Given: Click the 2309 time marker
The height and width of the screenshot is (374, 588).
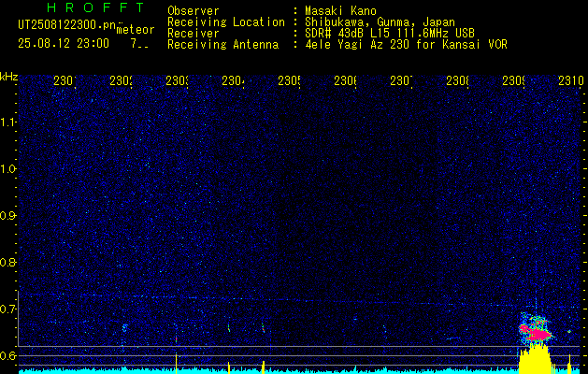Looking at the screenshot, I should 513,80.
